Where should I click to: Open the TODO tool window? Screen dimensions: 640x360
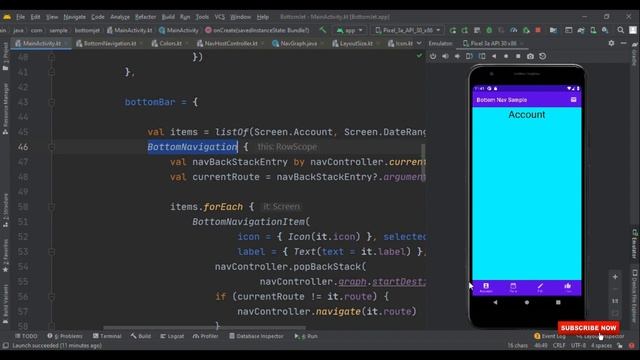coord(26,336)
